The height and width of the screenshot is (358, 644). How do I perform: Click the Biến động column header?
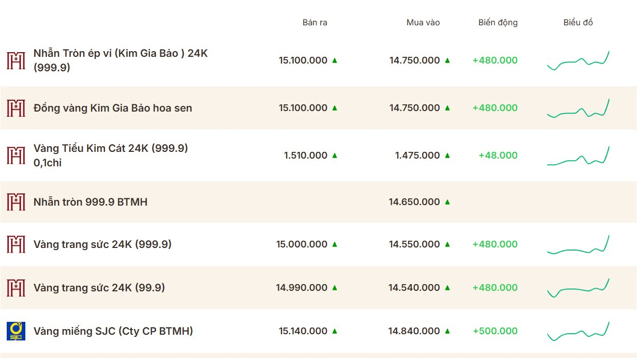point(498,23)
